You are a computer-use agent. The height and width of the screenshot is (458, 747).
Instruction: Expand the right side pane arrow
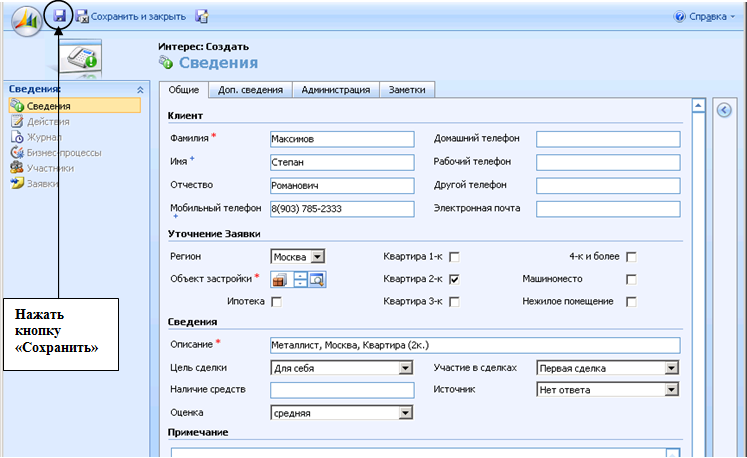[x=724, y=111]
